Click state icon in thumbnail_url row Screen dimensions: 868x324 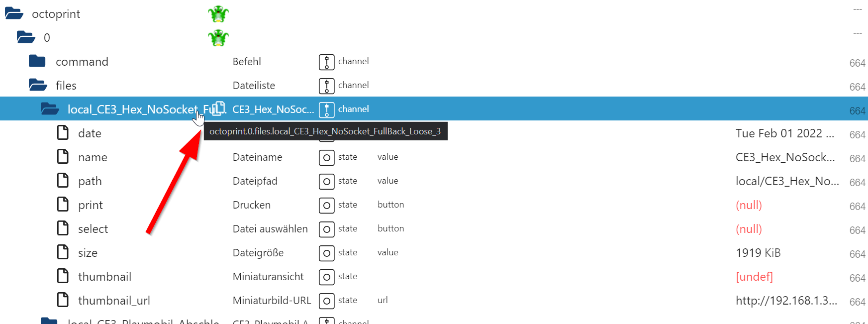(x=326, y=301)
